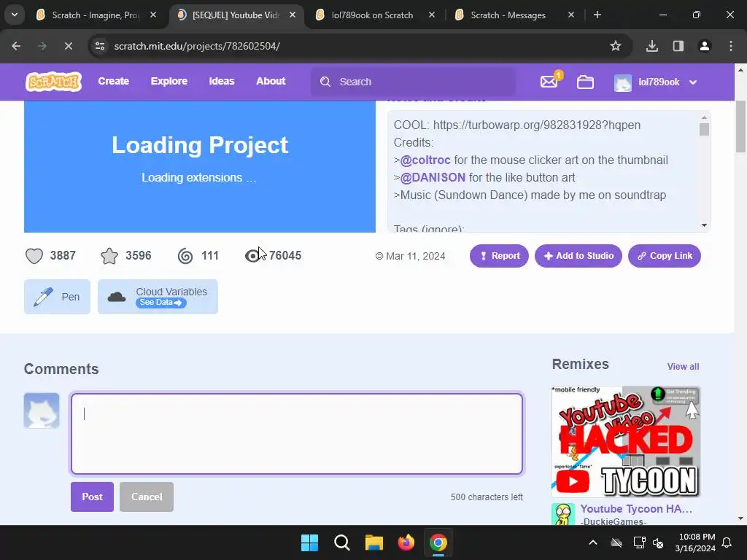Favorite the project with the star icon
The image size is (747, 560).
109,256
